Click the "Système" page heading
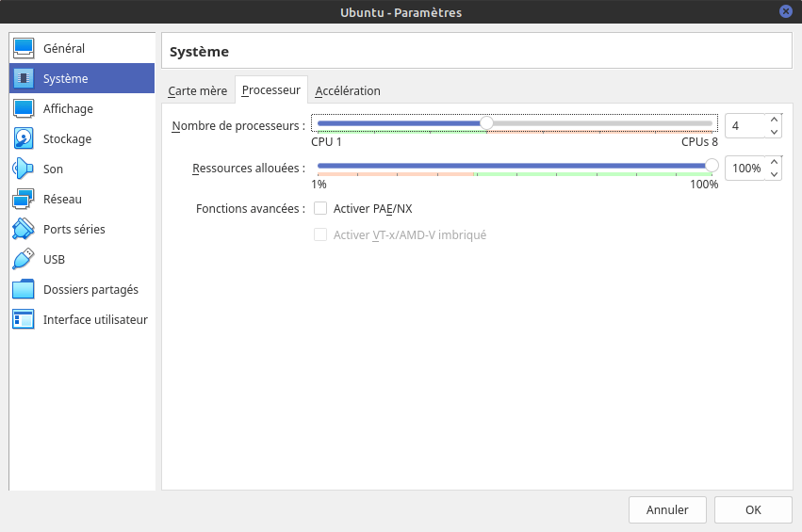 [x=199, y=52]
